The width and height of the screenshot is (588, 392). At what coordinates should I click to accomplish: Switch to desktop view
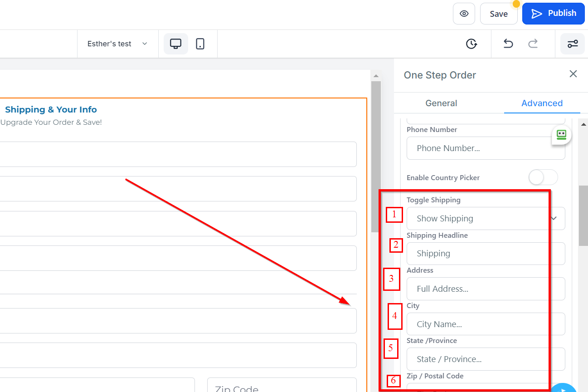(x=176, y=44)
